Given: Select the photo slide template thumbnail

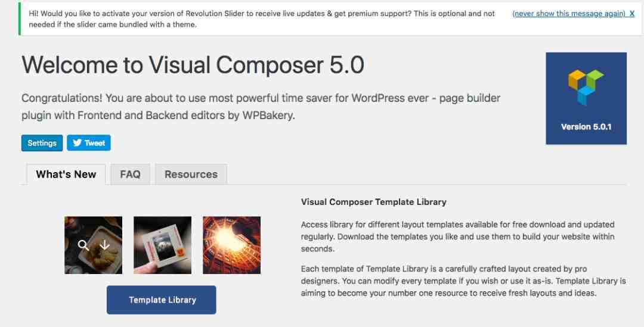Looking at the screenshot, I should (x=162, y=245).
